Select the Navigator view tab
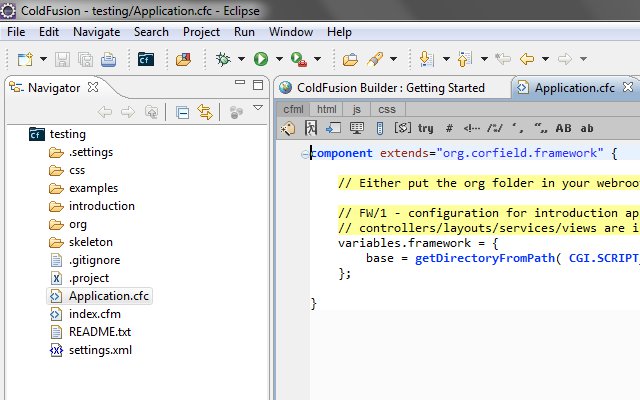Viewport: 640px width, 400px height. pos(53,88)
